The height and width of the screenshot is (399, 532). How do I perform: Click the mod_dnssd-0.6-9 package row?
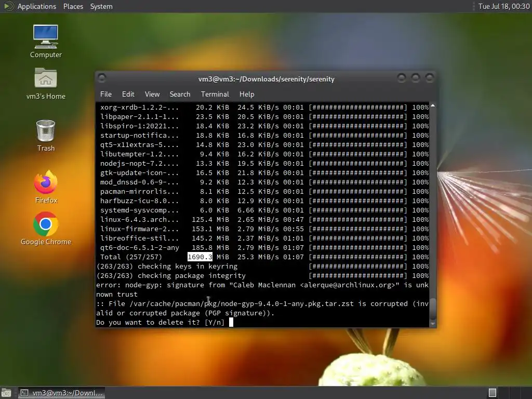264,182
